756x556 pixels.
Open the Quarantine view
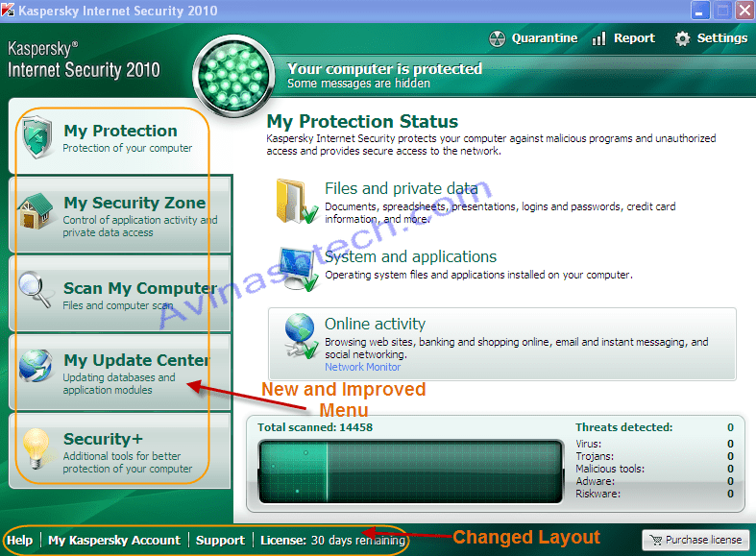pyautogui.click(x=533, y=38)
